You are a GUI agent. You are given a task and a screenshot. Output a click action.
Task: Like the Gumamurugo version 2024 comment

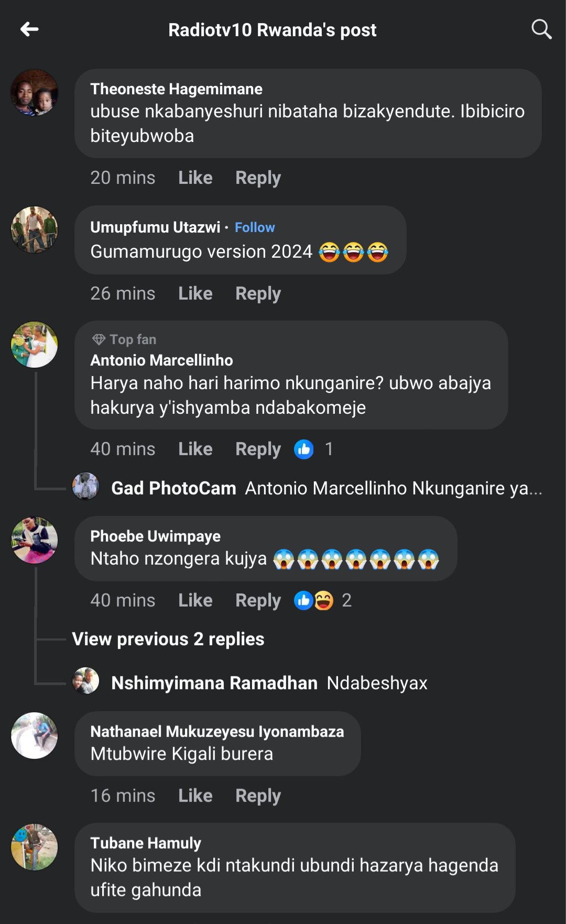pos(195,293)
